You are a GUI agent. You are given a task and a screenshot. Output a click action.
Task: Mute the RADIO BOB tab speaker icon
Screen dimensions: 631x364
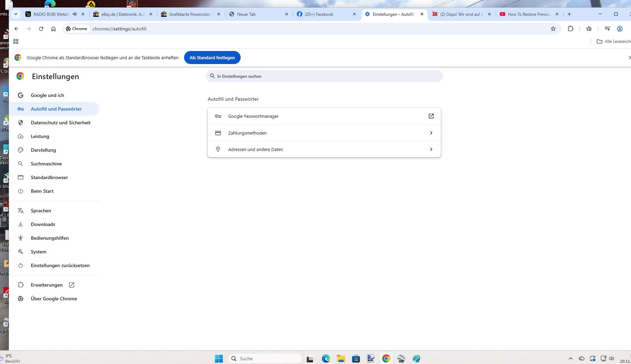click(x=74, y=14)
